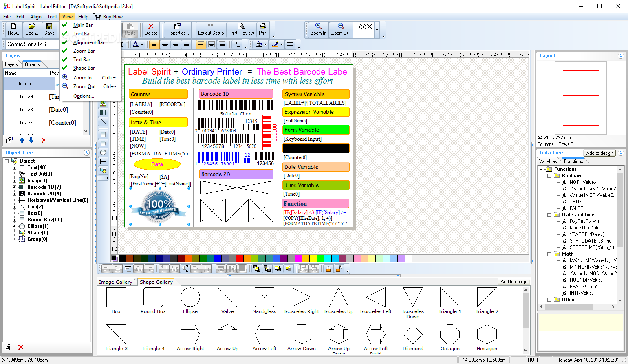
Task: Click the locked padlock icon
Action: coord(328,269)
